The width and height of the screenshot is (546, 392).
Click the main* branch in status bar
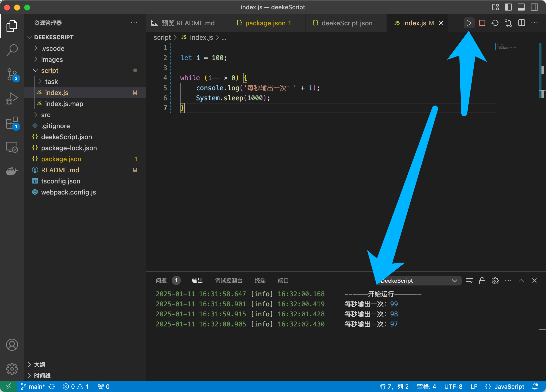coord(33,386)
